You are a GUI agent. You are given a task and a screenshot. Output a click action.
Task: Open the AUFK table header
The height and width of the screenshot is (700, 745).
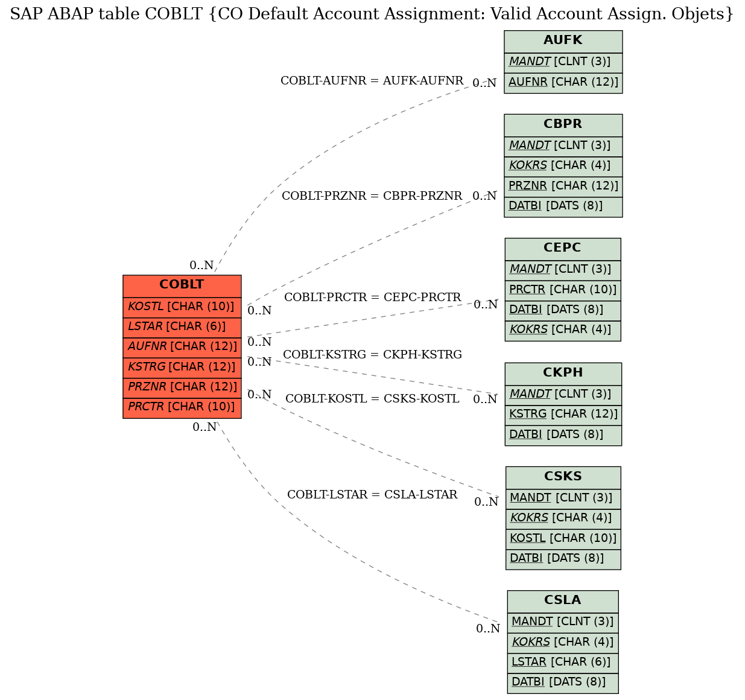(563, 41)
